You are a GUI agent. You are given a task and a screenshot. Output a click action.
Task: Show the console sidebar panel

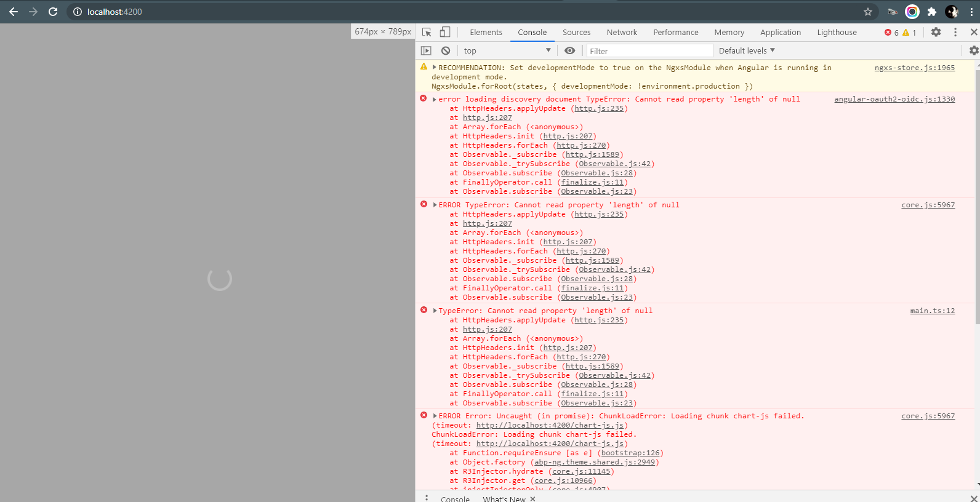[426, 50]
